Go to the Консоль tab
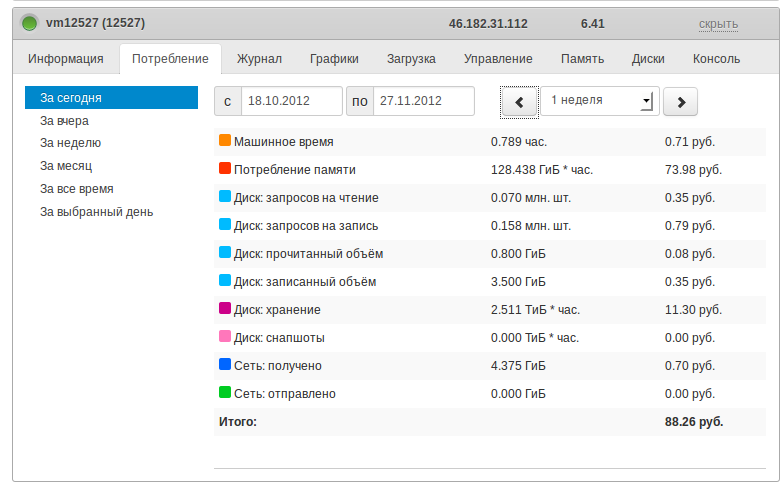The width and height of the screenshot is (784, 486). [716, 59]
